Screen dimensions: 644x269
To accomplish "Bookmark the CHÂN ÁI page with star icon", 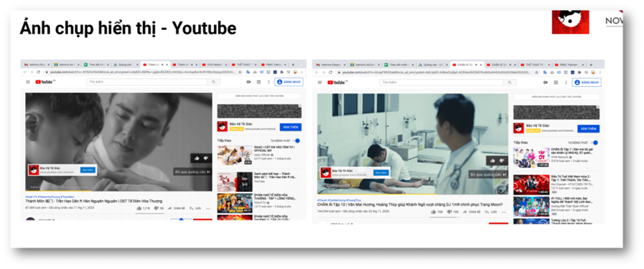I will 536,72.
